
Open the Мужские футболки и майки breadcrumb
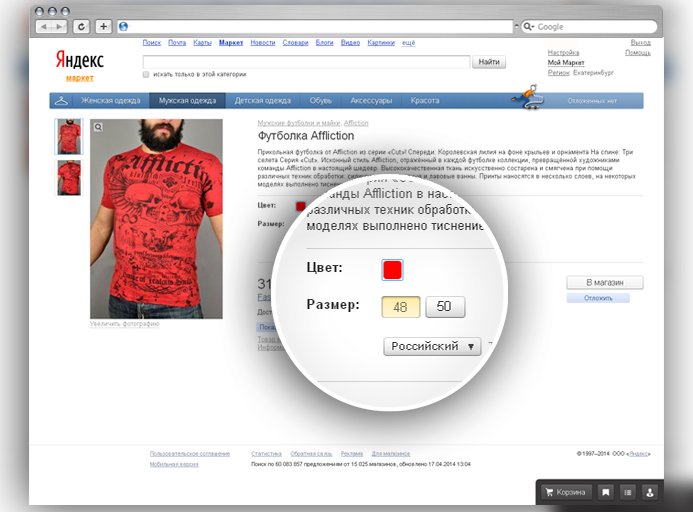tap(299, 123)
